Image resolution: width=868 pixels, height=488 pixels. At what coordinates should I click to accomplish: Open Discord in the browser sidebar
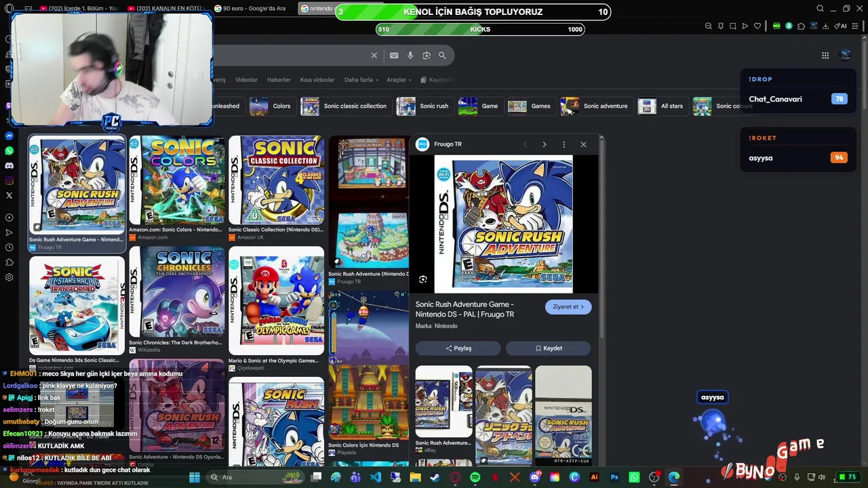pos(9,165)
